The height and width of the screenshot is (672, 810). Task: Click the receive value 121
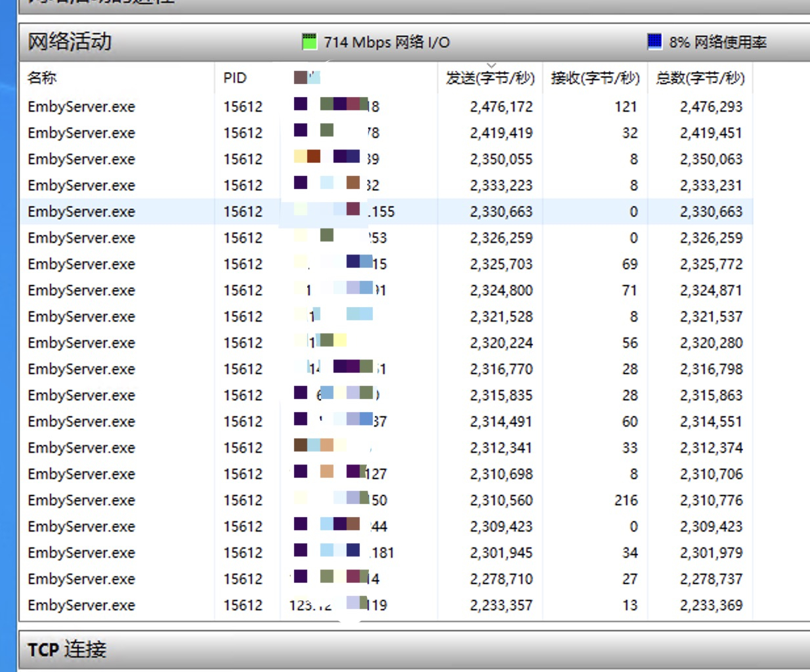pyautogui.click(x=626, y=106)
